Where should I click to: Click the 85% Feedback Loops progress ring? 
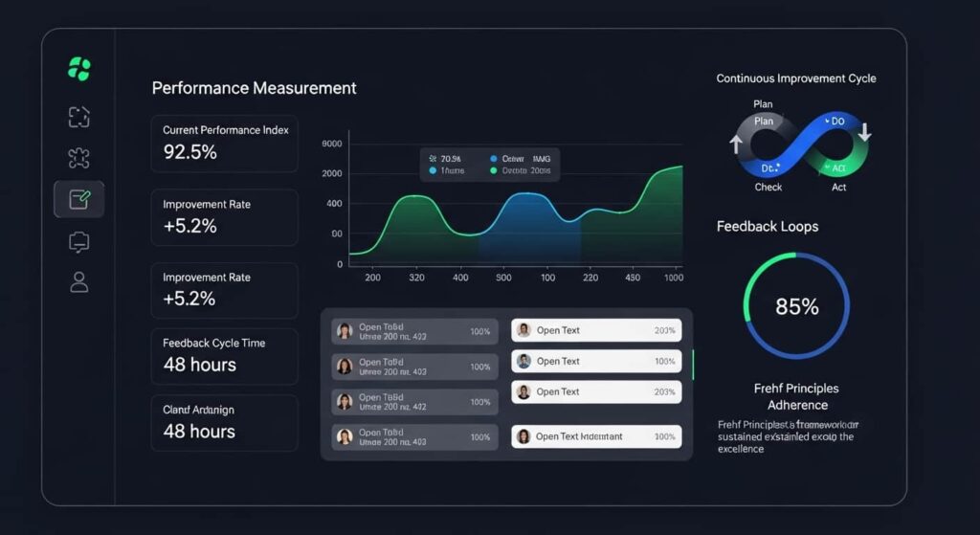pyautogui.click(x=796, y=306)
